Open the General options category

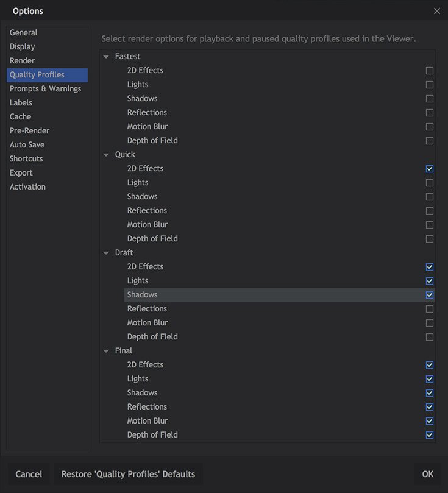click(x=24, y=33)
